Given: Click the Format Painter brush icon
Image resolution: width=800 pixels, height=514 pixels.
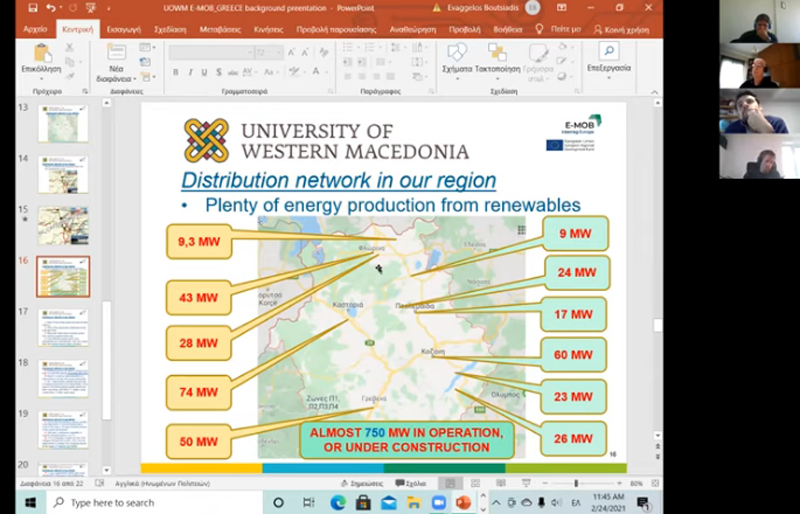Looking at the screenshot, I should coord(69,76).
